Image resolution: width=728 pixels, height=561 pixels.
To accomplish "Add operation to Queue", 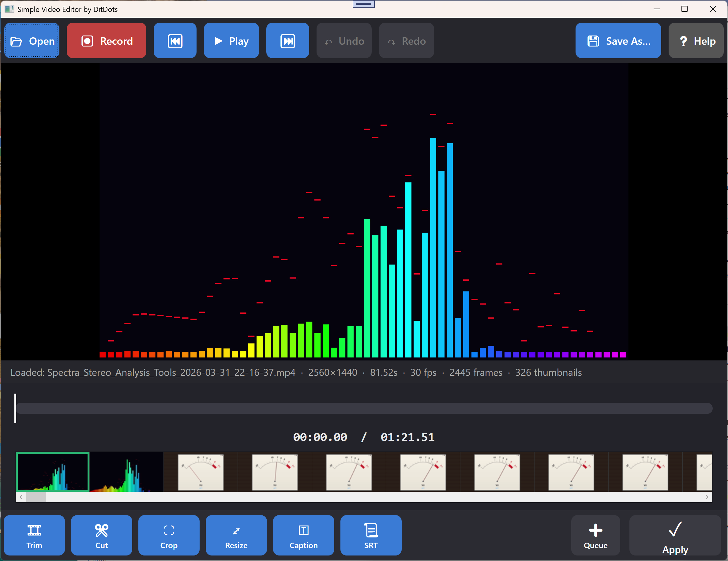I will coord(596,535).
